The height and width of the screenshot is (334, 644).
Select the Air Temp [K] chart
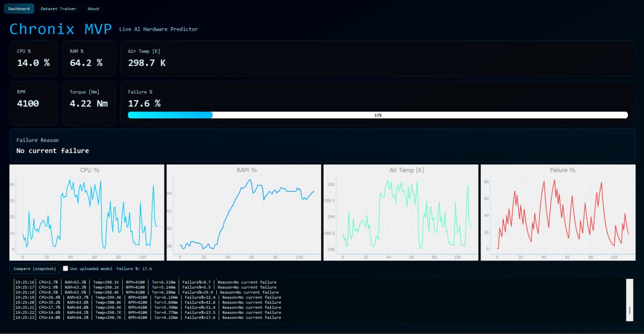[x=400, y=212]
